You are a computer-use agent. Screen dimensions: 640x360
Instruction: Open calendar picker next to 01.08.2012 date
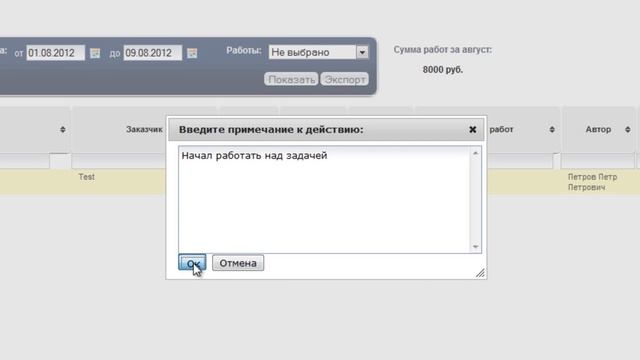[95, 53]
